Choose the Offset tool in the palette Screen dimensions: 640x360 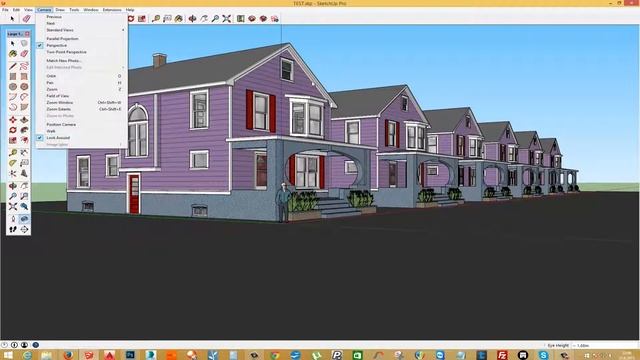(24, 140)
